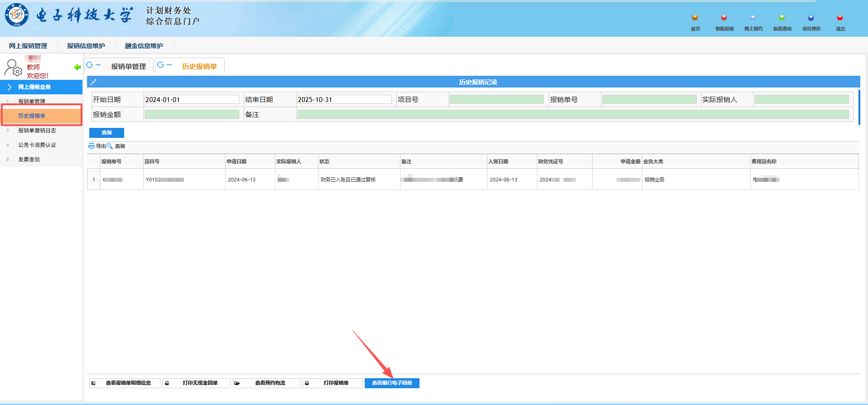Click the 开始日期 date input field
This screenshot has height=405, width=868.
[x=191, y=100]
